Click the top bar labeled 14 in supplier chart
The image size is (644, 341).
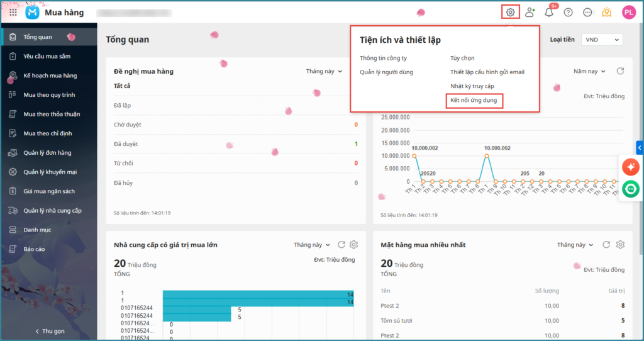(258, 294)
